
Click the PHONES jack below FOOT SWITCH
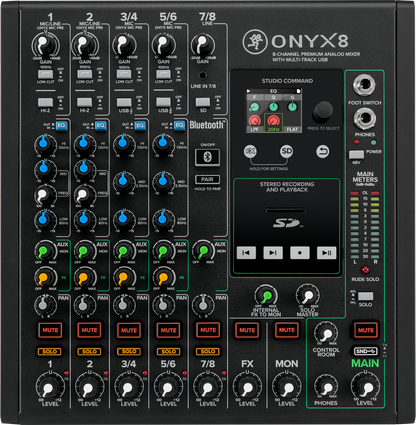tap(365, 118)
